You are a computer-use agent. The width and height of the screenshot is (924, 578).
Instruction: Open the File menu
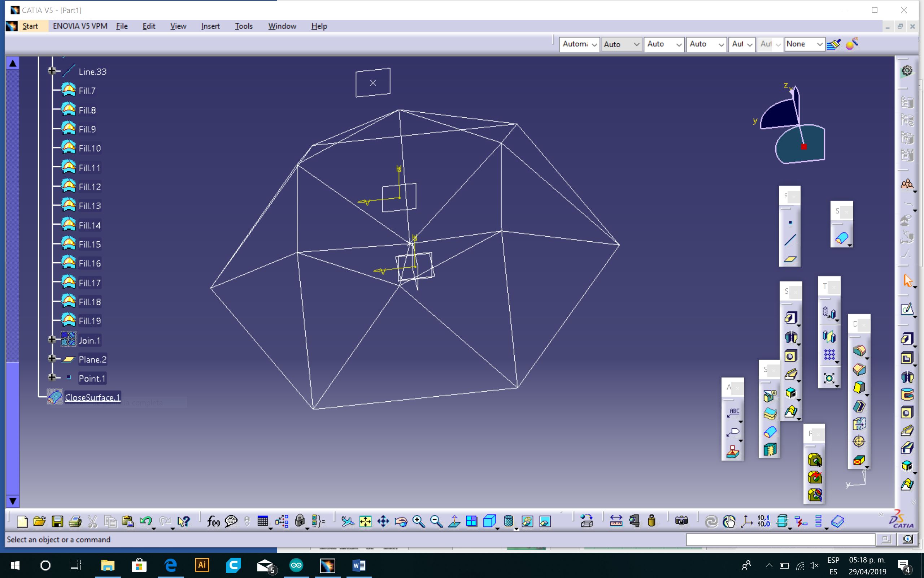point(122,26)
